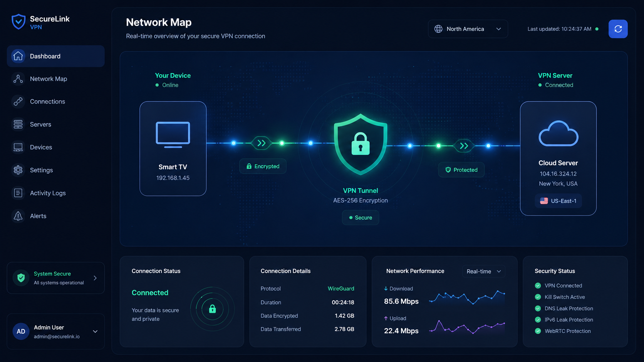Open the Real-time performance dropdown
644x362 pixels.
click(x=484, y=271)
